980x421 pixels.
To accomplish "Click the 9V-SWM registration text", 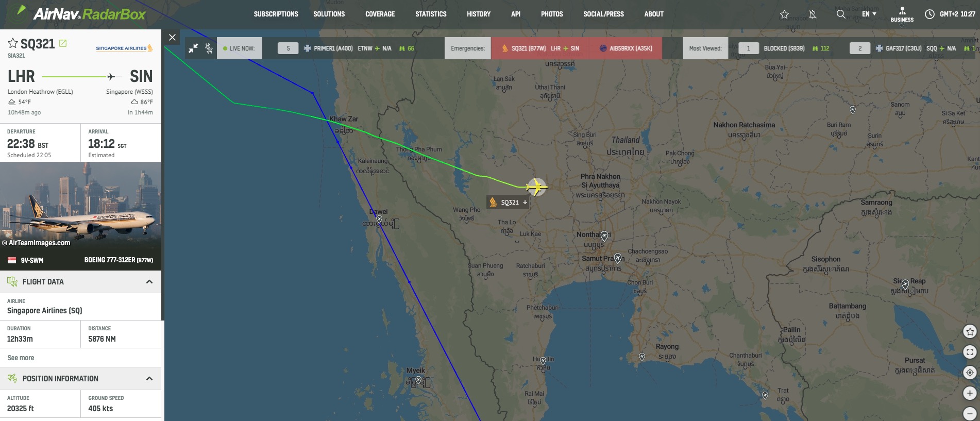I will coord(32,260).
